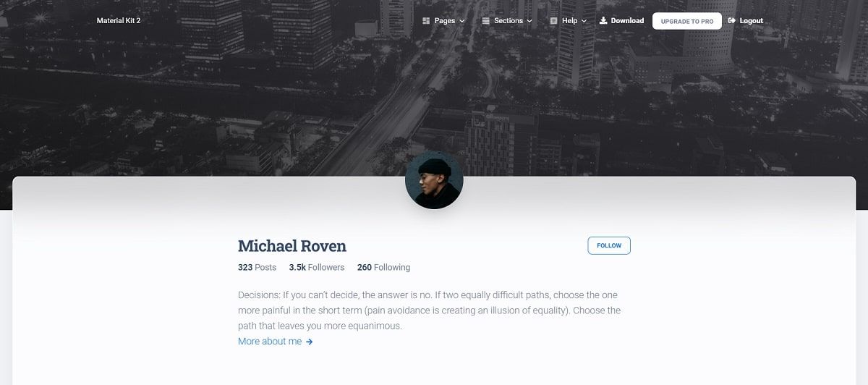Click the Sections layout icon
868x385 pixels.
pyautogui.click(x=485, y=21)
